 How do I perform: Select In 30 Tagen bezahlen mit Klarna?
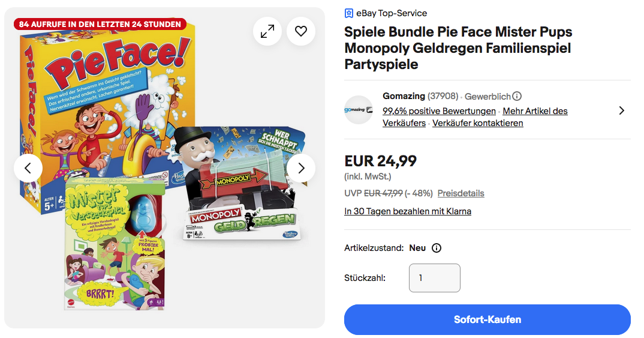click(408, 211)
